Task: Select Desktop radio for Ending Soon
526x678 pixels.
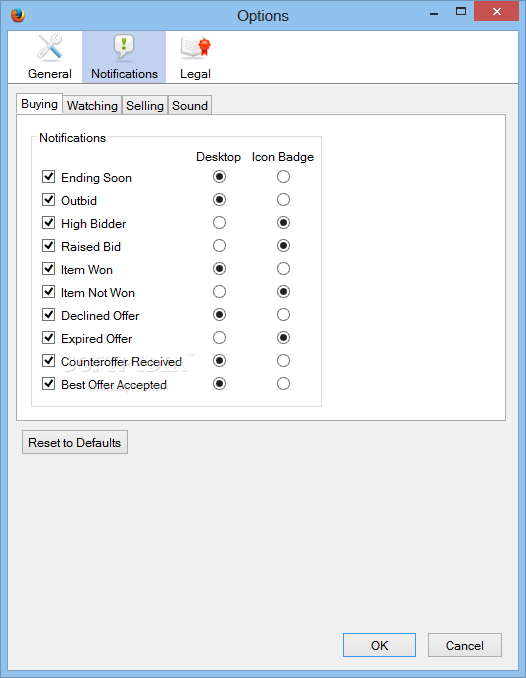Action: coord(219,177)
